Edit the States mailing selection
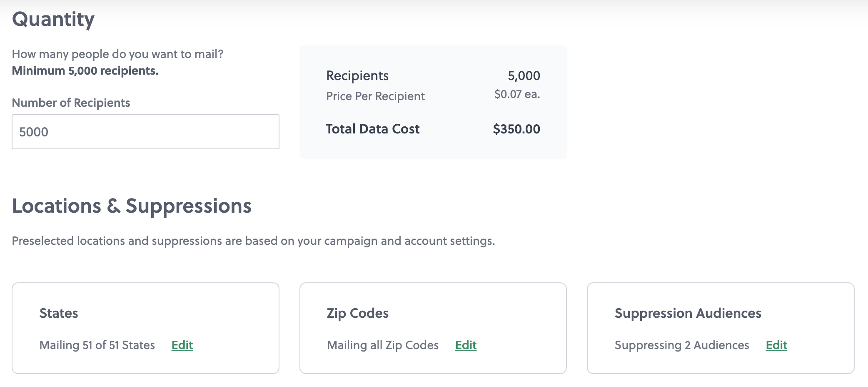Screen dimensions: 868x387 click(x=182, y=345)
